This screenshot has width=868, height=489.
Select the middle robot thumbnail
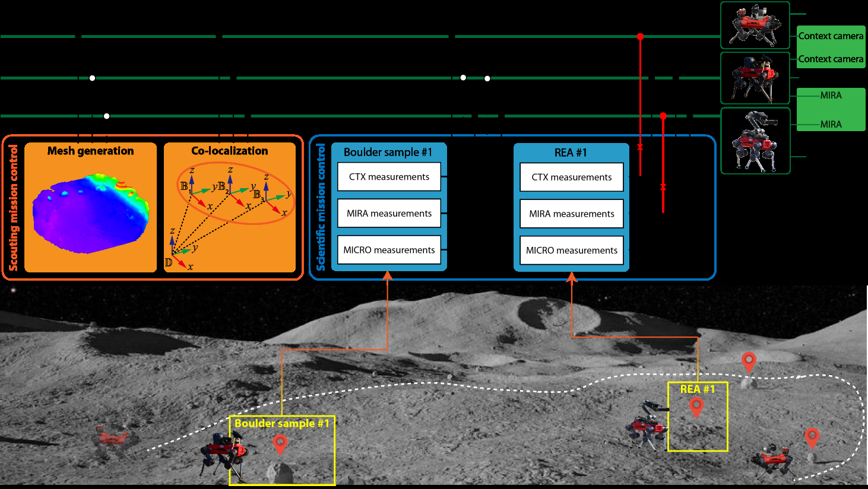pyautogui.click(x=755, y=78)
